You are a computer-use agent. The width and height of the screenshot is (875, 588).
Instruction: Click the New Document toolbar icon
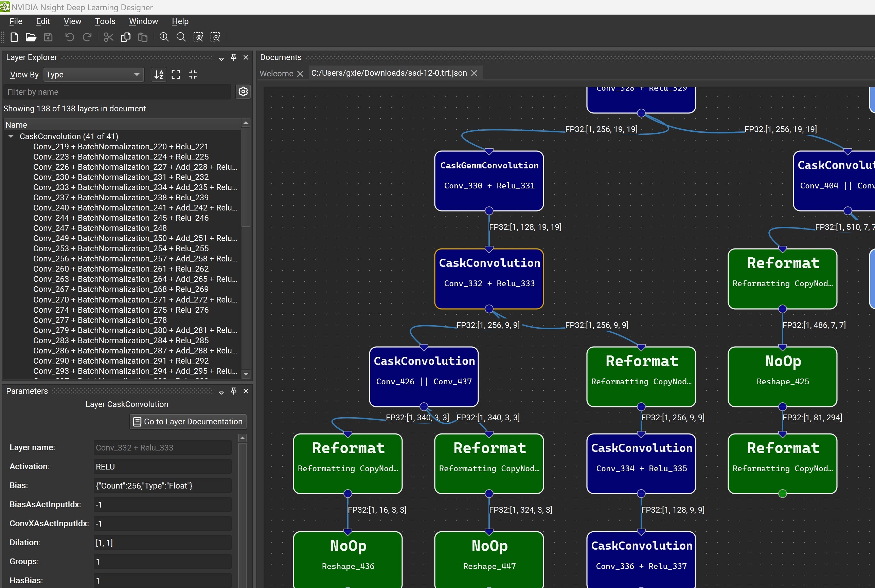(x=14, y=37)
